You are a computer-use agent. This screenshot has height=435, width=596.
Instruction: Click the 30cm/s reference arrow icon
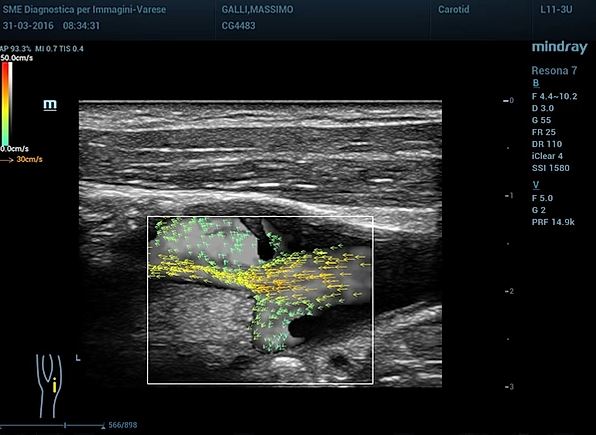click(x=6, y=160)
